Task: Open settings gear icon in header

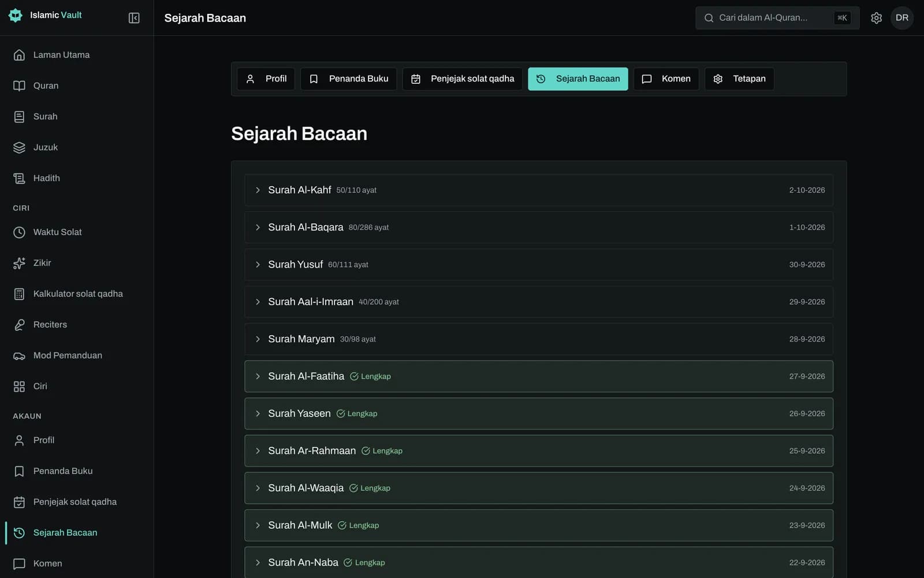Action: 876,18
